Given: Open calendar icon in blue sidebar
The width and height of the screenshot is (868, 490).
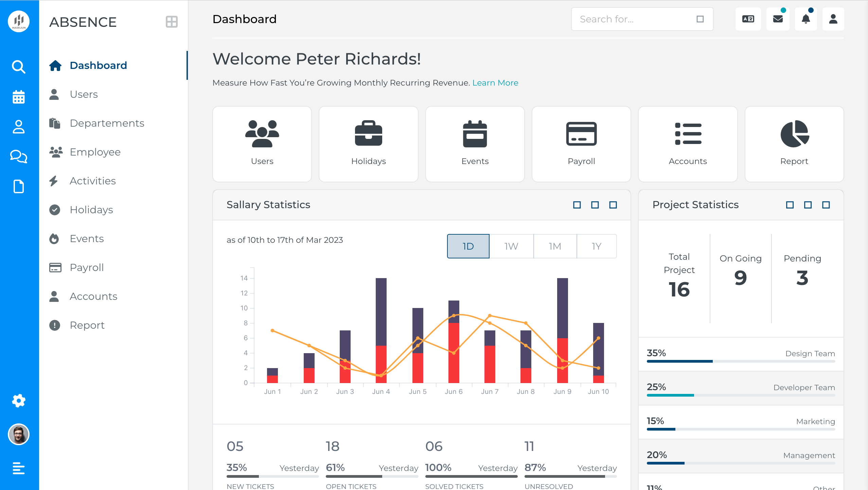Looking at the screenshot, I should pyautogui.click(x=19, y=97).
